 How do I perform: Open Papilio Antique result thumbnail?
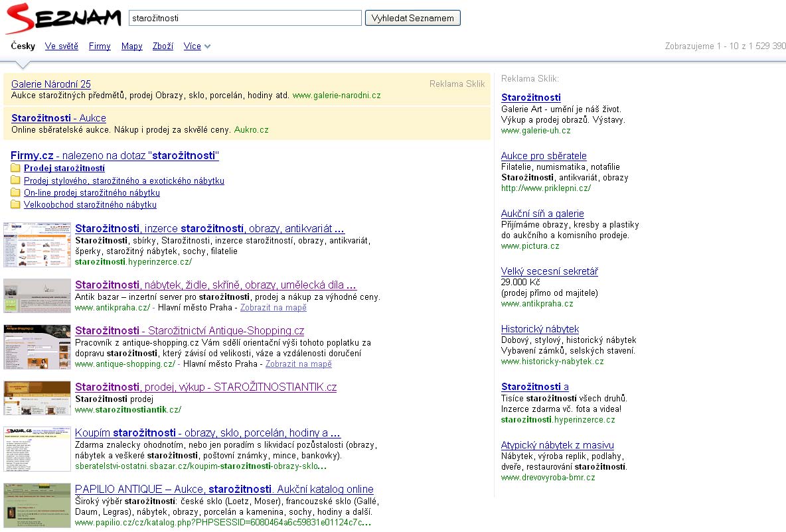[37, 505]
